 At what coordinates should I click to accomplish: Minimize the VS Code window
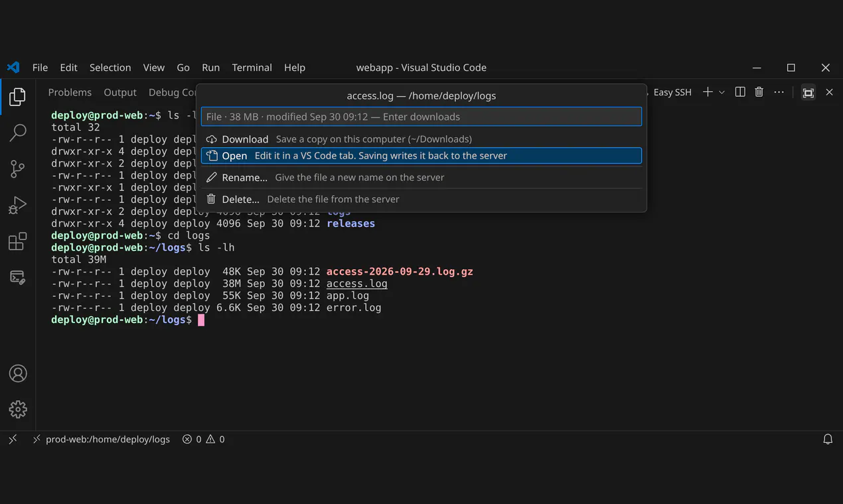click(757, 68)
